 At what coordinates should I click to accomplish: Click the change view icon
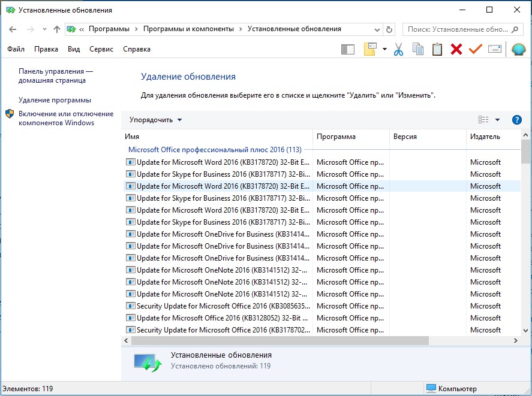tap(483, 120)
